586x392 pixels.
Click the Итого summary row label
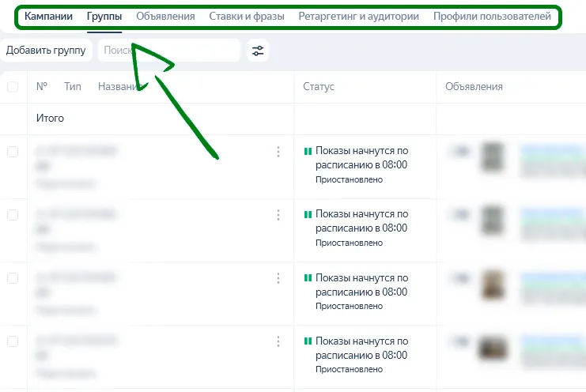click(50, 119)
